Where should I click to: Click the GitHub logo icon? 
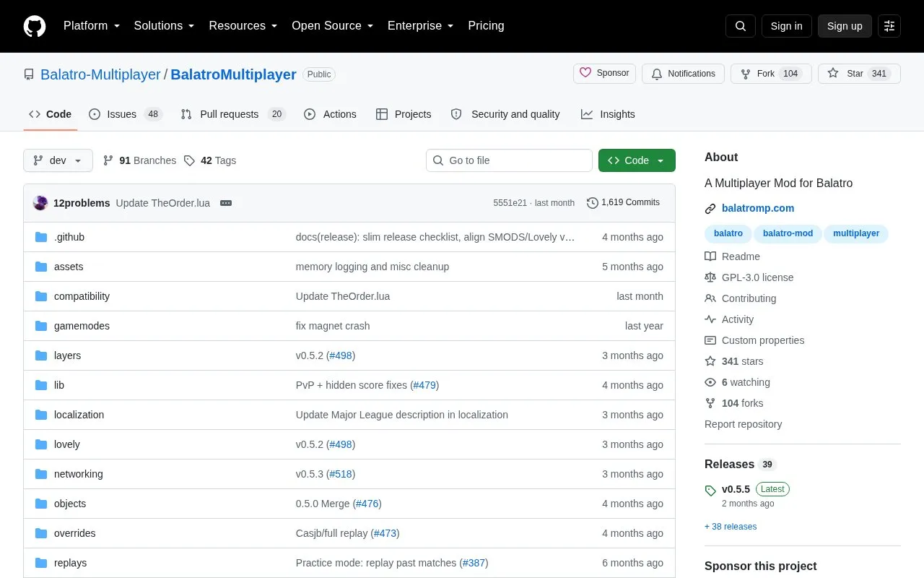pyautogui.click(x=35, y=26)
